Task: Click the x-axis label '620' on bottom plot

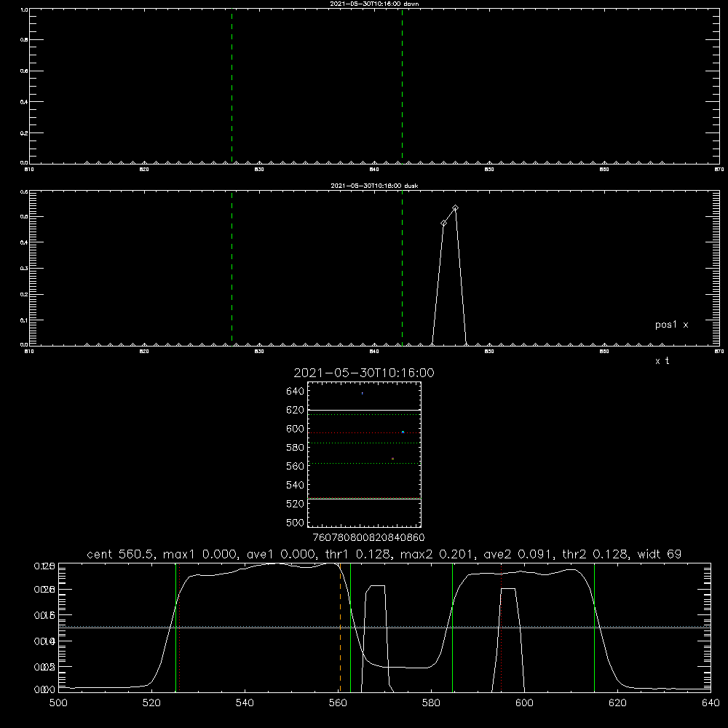Action: click(x=617, y=703)
